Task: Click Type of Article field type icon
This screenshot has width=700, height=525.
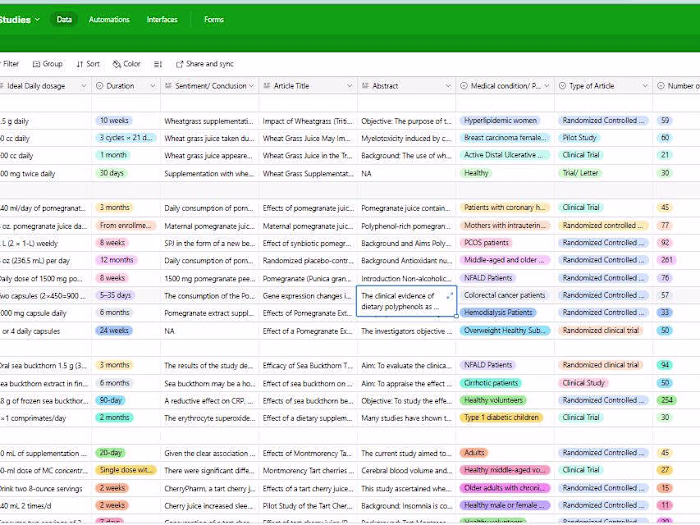Action: (x=562, y=86)
